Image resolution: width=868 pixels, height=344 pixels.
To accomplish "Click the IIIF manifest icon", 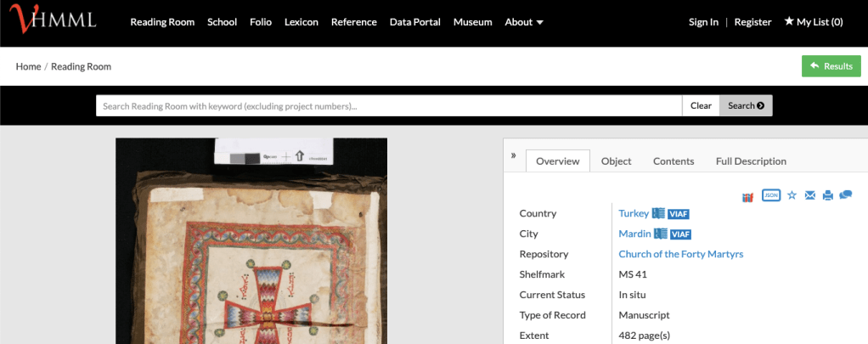I will [747, 196].
